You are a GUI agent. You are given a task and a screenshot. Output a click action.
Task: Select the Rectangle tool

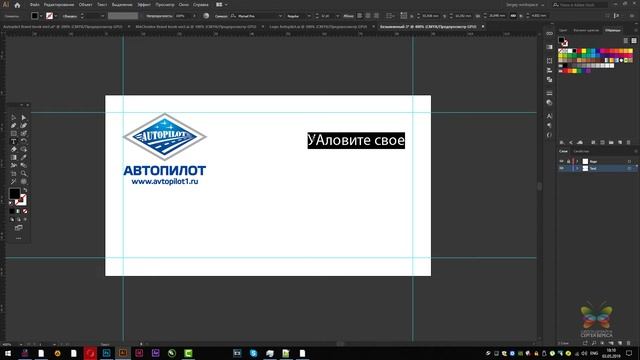13,133
